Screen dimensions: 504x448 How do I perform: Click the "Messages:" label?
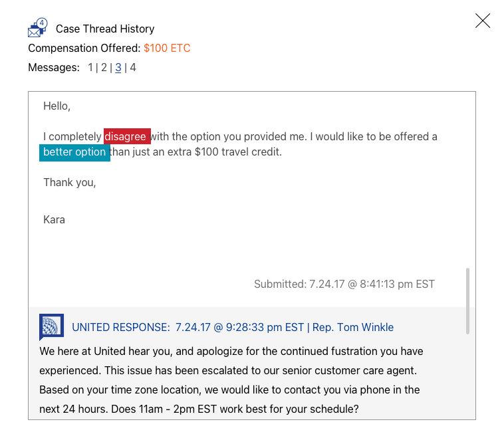tap(54, 67)
